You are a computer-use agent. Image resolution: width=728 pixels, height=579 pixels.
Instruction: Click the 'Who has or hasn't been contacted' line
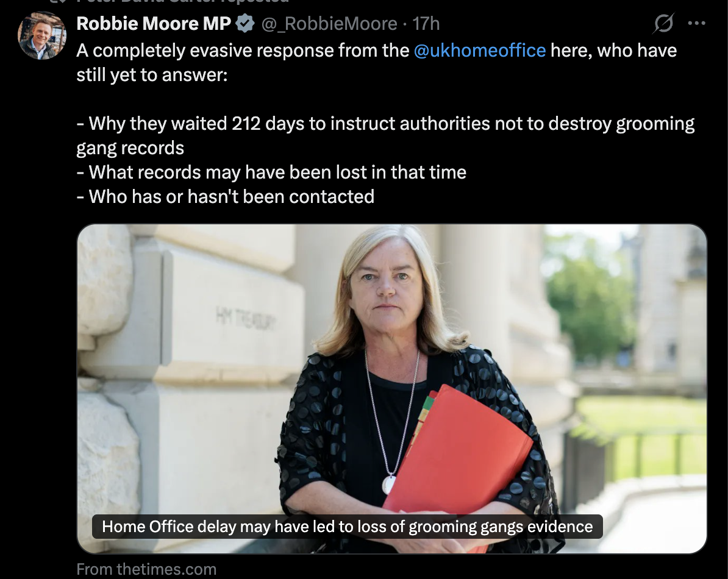[225, 197]
